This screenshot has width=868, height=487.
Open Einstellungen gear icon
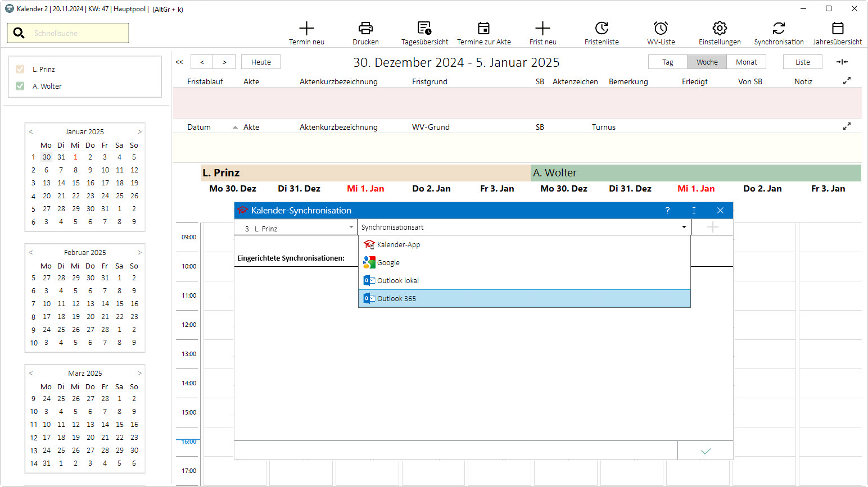click(x=720, y=29)
